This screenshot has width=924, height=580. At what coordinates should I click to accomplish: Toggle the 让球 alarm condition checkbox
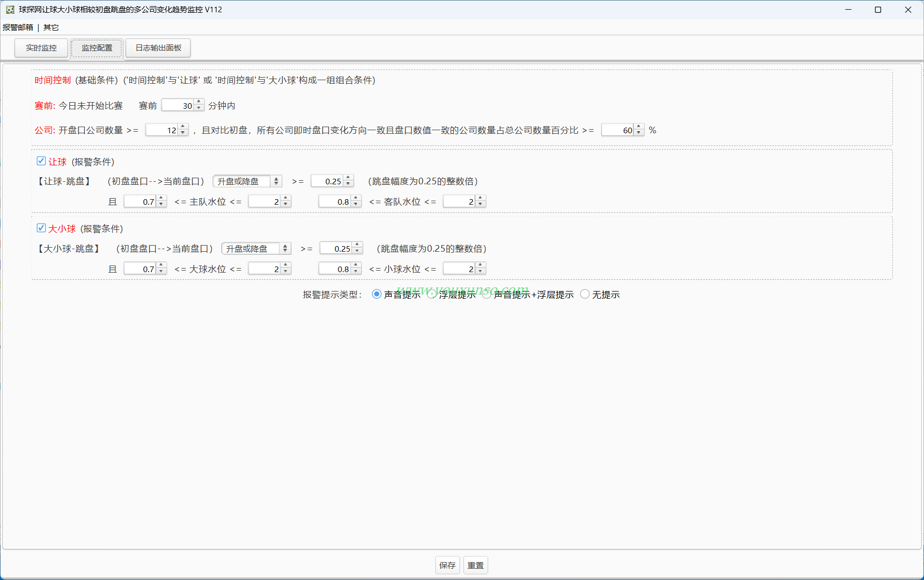click(41, 161)
